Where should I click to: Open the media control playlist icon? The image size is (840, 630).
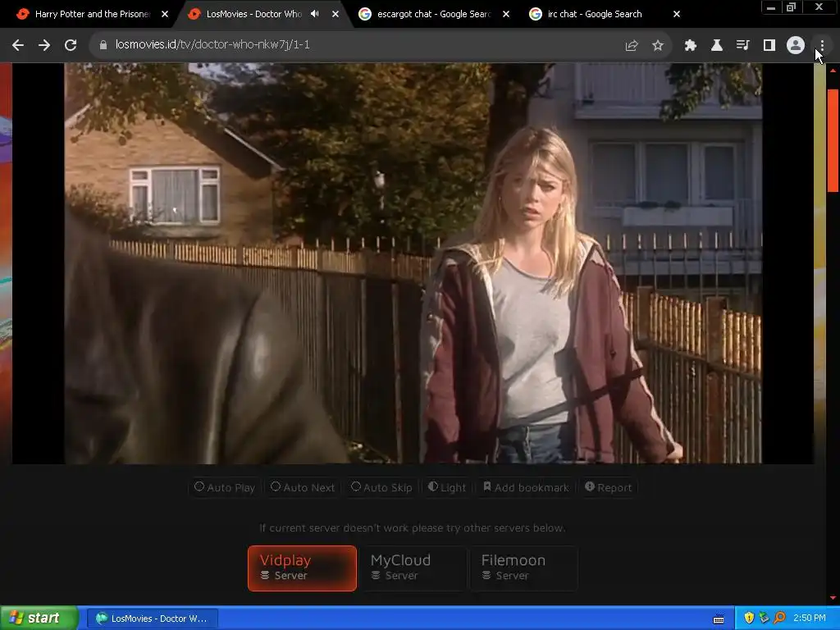click(742, 46)
